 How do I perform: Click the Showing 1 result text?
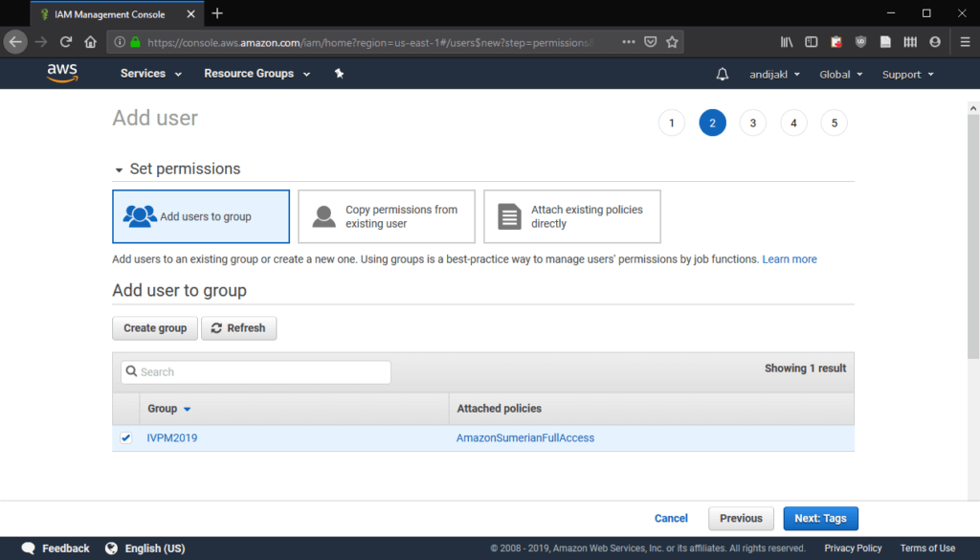(x=805, y=369)
